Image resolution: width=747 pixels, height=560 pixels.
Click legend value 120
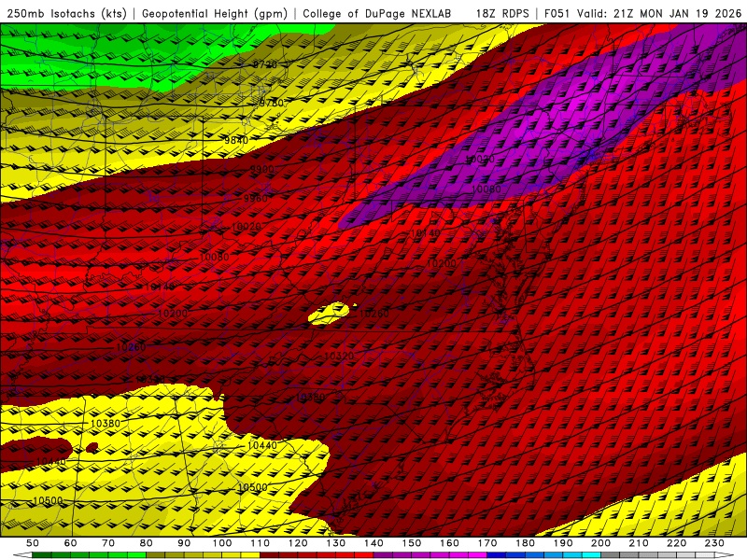(x=298, y=543)
